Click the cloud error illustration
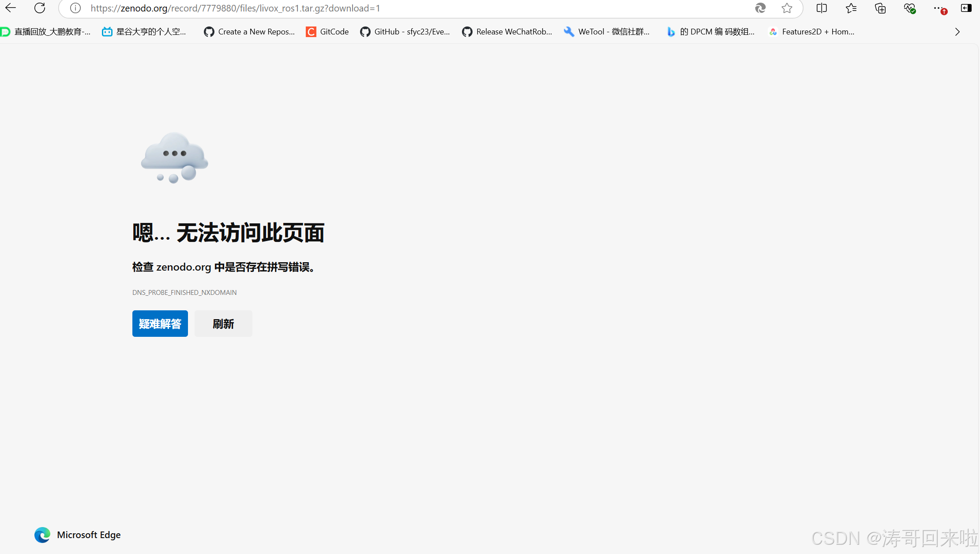Screen dimensions: 980x554 pos(174,158)
